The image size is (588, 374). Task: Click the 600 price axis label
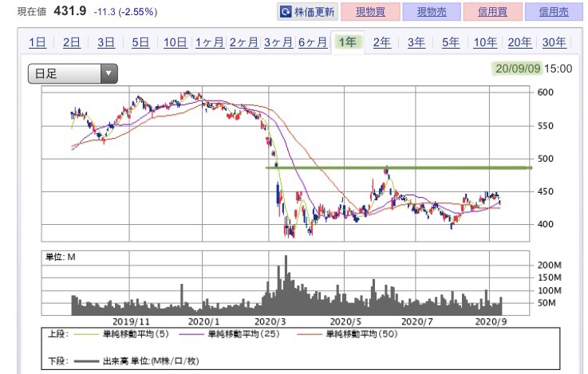(545, 93)
